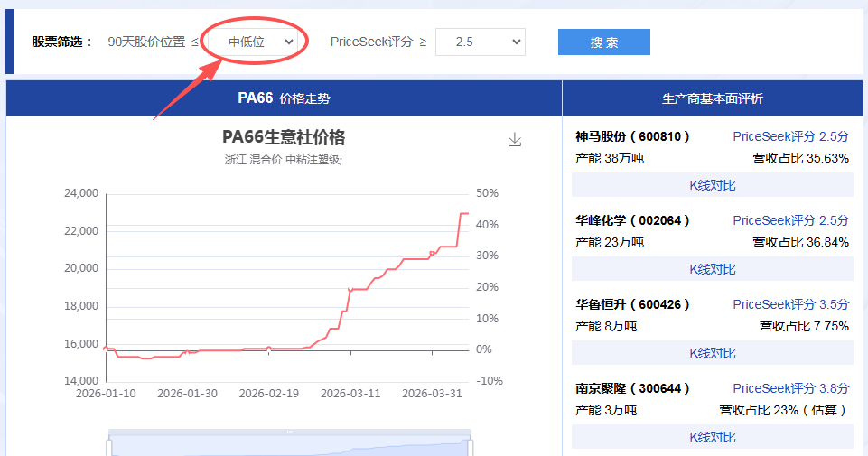Click the chart range slider's right handle

click(x=471, y=446)
